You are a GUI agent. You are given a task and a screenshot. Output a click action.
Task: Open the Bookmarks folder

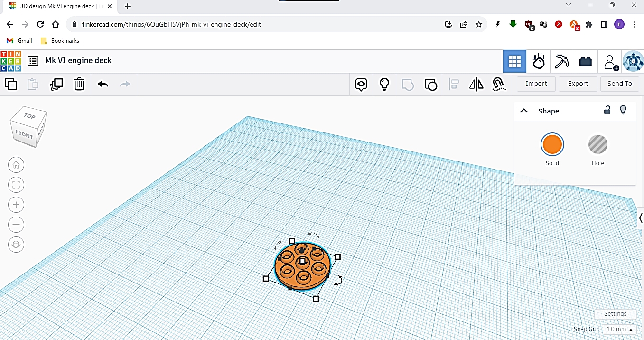click(x=60, y=41)
